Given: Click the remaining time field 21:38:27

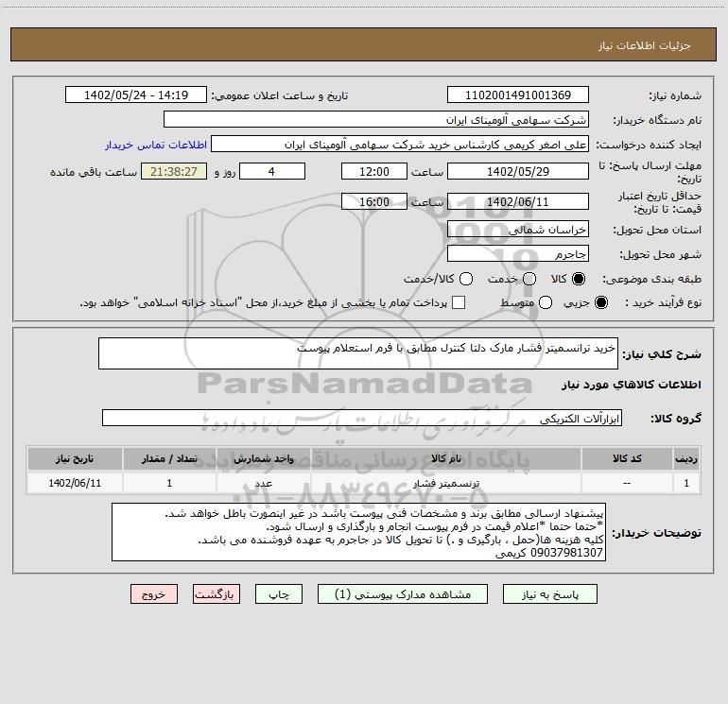Looking at the screenshot, I should tap(174, 171).
